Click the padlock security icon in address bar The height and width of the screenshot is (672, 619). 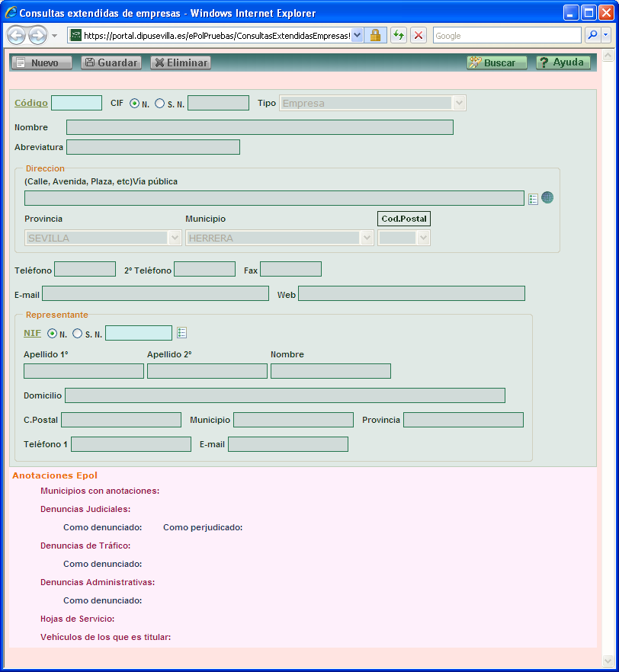pos(375,36)
